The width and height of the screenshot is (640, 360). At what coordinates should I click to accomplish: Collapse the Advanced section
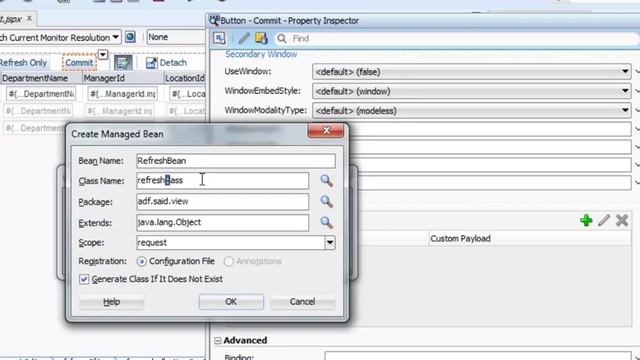(218, 340)
